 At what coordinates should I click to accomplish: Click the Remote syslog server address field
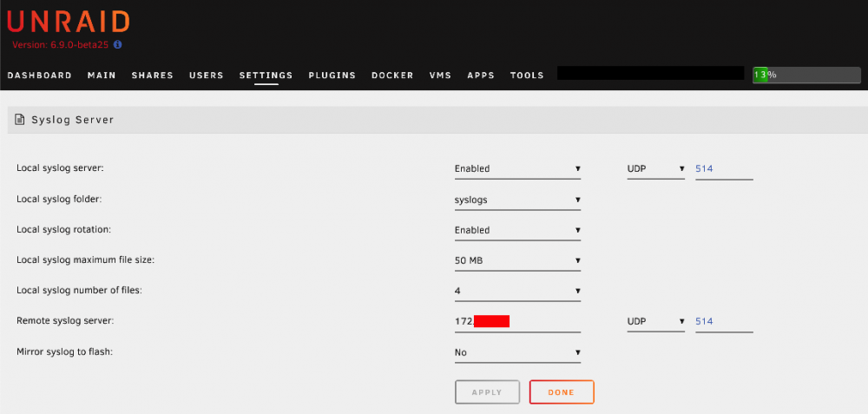pyautogui.click(x=517, y=322)
